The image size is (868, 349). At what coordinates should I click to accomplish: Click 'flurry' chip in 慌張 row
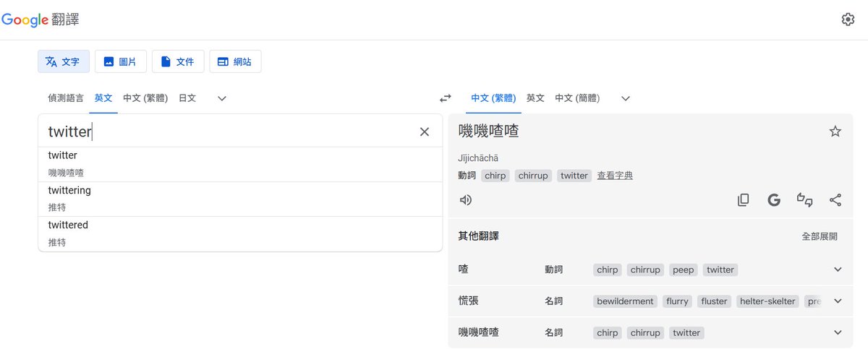pos(676,301)
